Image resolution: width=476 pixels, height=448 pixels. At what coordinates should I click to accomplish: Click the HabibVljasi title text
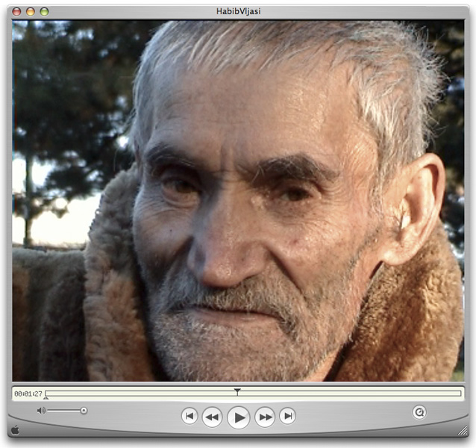tap(238, 11)
